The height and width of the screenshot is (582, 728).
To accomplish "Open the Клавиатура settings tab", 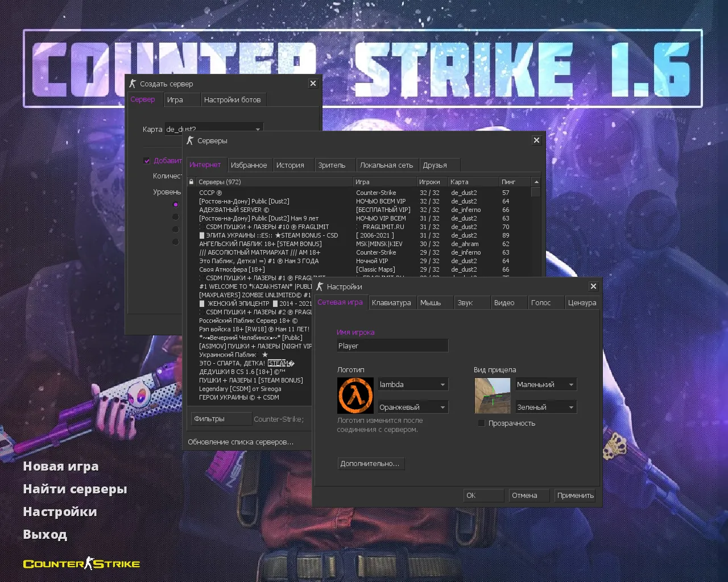I will pos(392,302).
